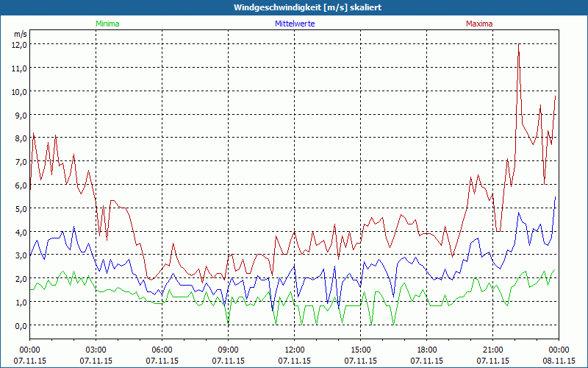Click the 3,0 value on the y-axis
Viewport: 588px width, 368px height.
(19, 255)
